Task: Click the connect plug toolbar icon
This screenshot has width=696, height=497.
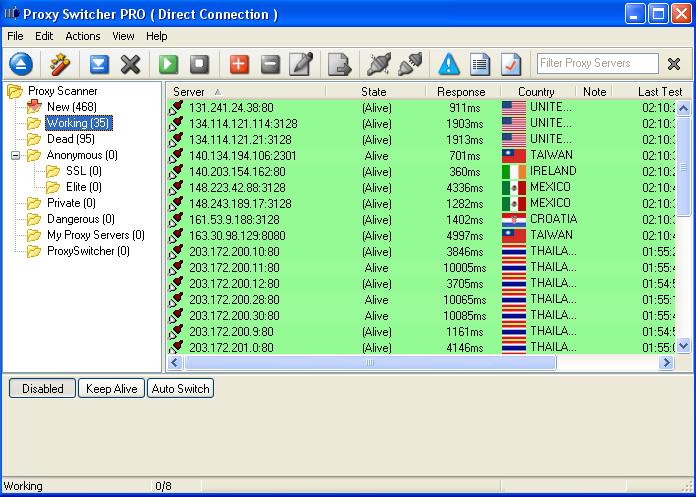Action: coord(410,64)
